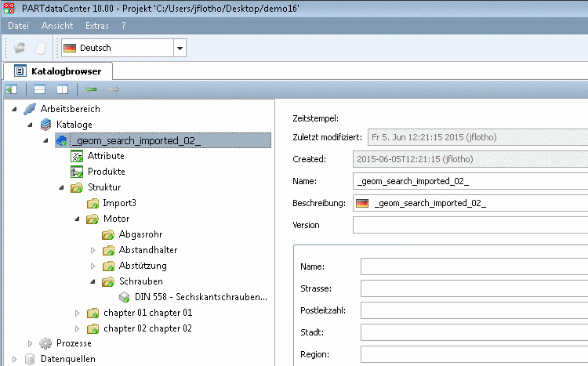The image size is (588, 366).
Task: Click the catalog Name field with _geom_search_imported_02_
Action: point(470,181)
